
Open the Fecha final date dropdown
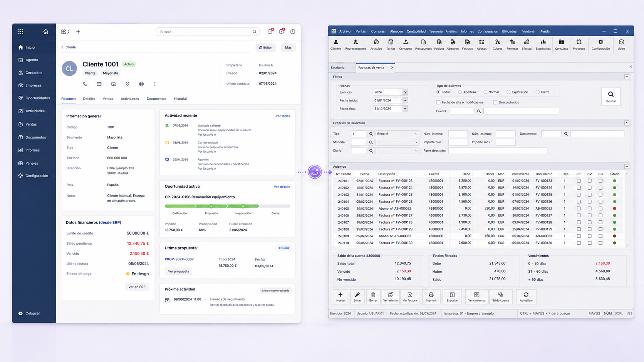point(405,109)
